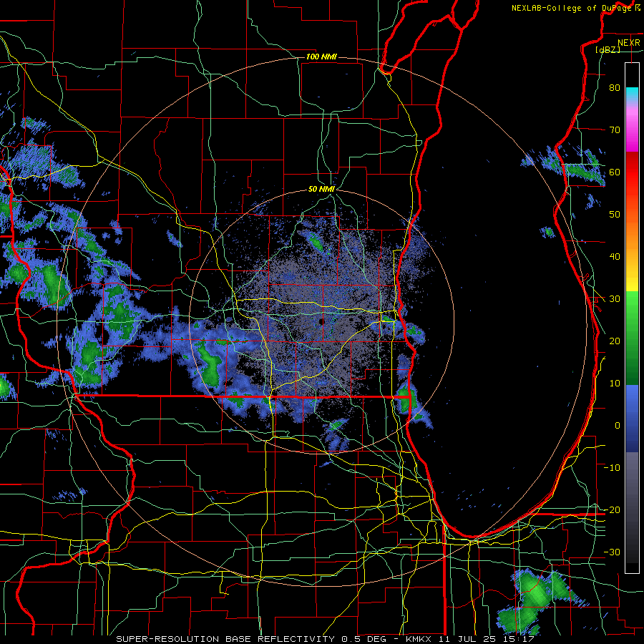The width and height of the screenshot is (644, 644).
Task: Click the 50 value on dBZ scale
Action: click(615, 215)
